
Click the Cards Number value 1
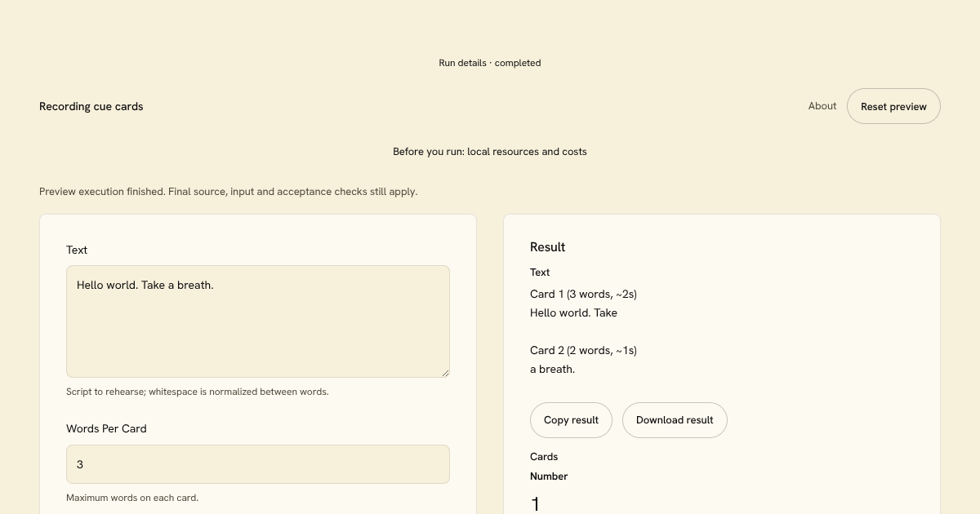[536, 504]
